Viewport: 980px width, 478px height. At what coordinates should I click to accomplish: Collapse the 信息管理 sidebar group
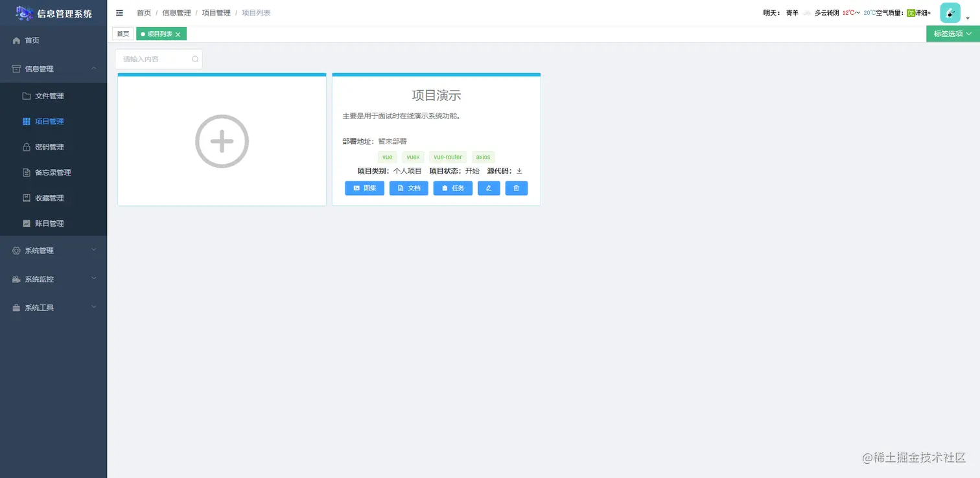coord(53,69)
